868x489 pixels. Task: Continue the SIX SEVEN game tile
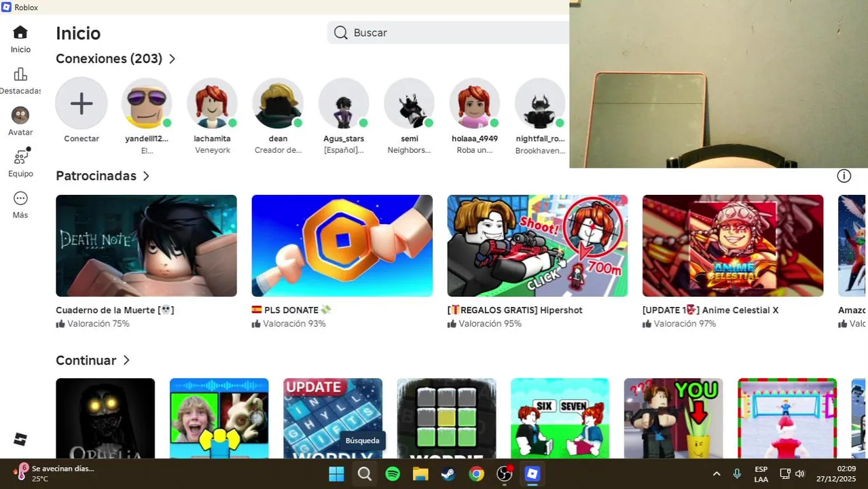[560, 418]
